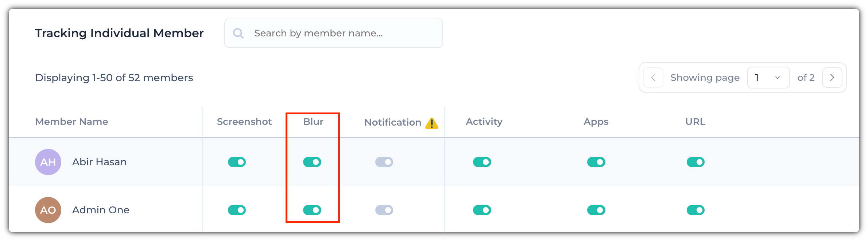Enable Notification for Admin One
The height and width of the screenshot is (241, 868).
[x=384, y=210]
